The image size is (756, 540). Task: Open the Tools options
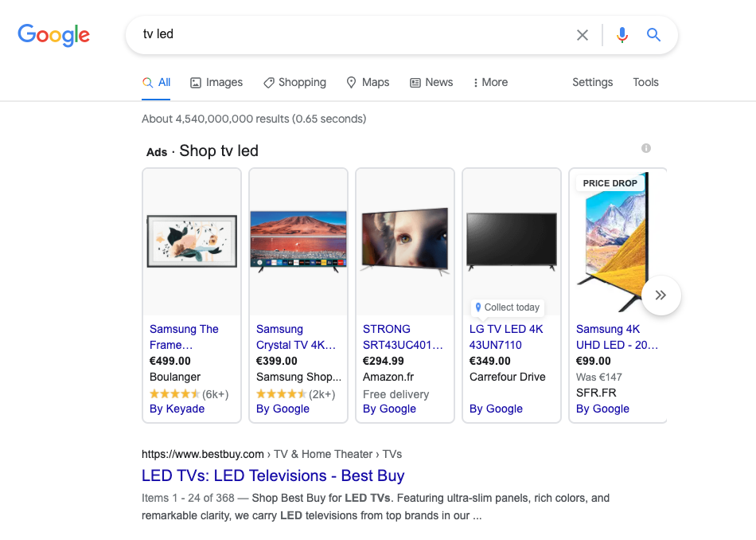645,83
